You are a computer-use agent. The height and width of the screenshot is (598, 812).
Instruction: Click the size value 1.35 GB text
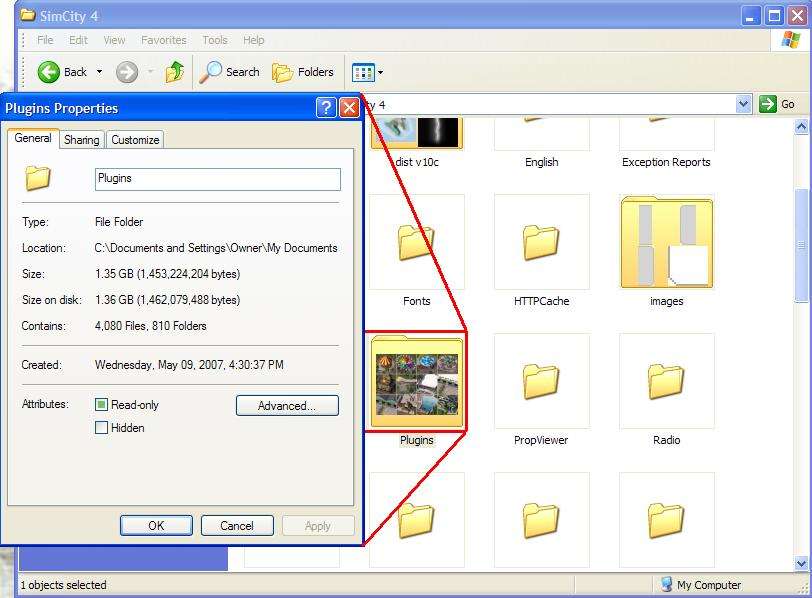(x=167, y=274)
